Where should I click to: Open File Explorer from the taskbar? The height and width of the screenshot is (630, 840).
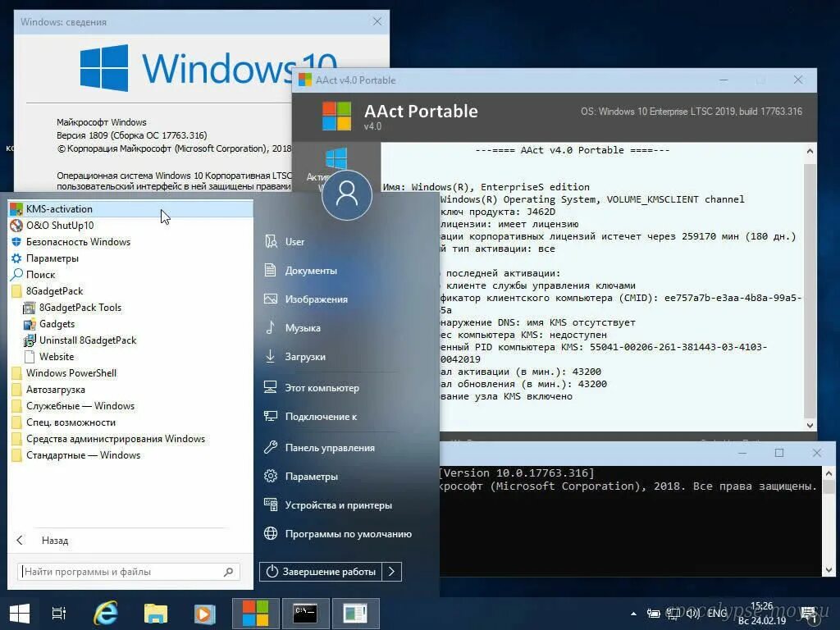click(154, 613)
